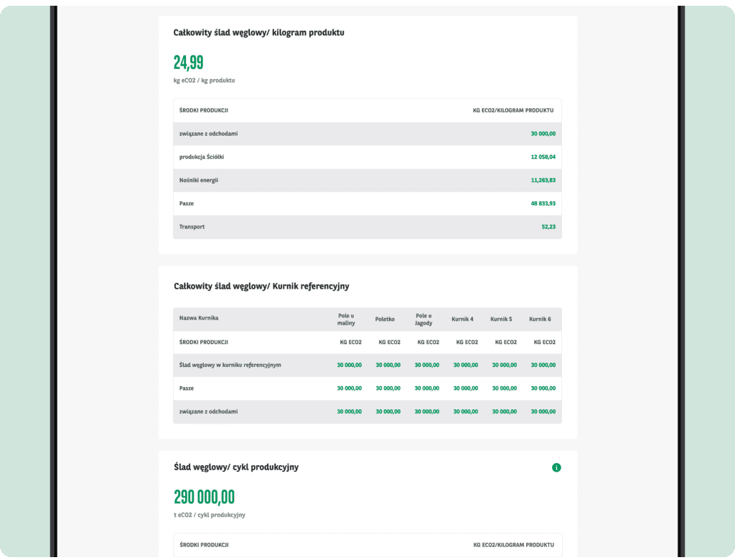This screenshot has width=735, height=560.
Task: Click the 'kg eCO2 / kg produktu' unit label
Action: 205,80
